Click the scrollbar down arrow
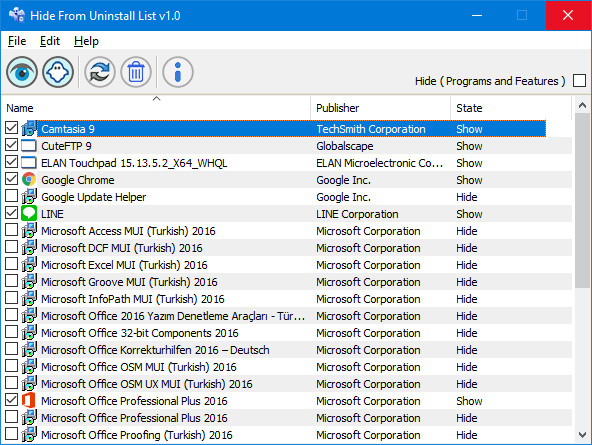The height and width of the screenshot is (445, 592). point(582,435)
